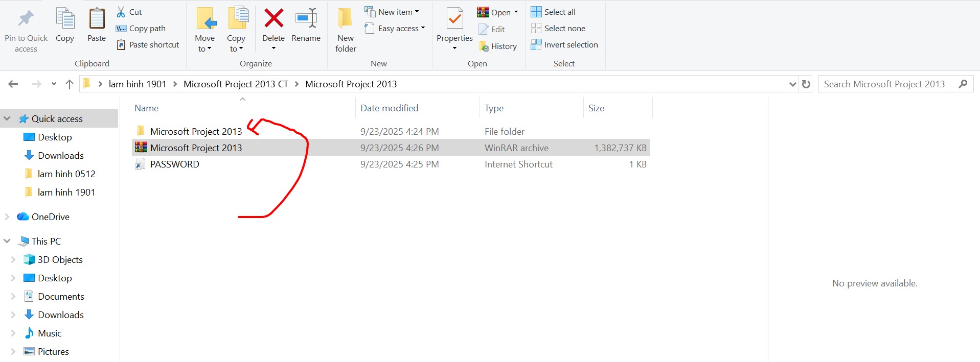Screen dimensions: 980x362
Task: Click the red Delete icon
Action: (274, 19)
